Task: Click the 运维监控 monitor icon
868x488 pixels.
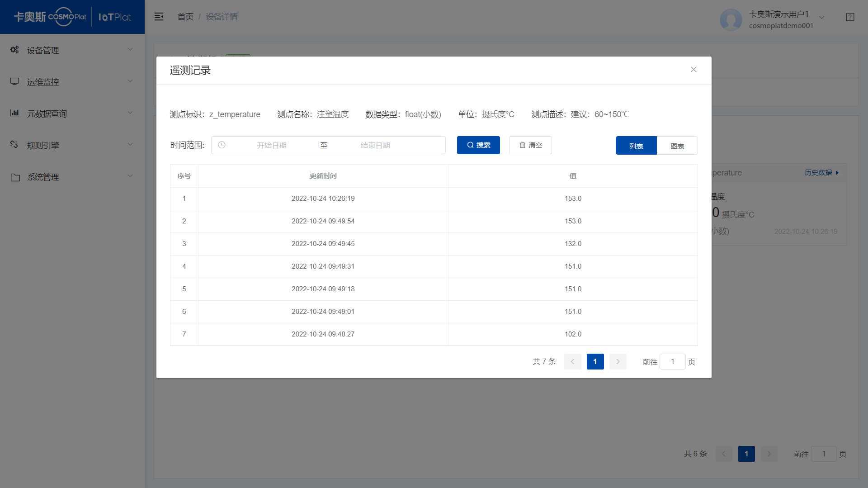Action: [15, 81]
